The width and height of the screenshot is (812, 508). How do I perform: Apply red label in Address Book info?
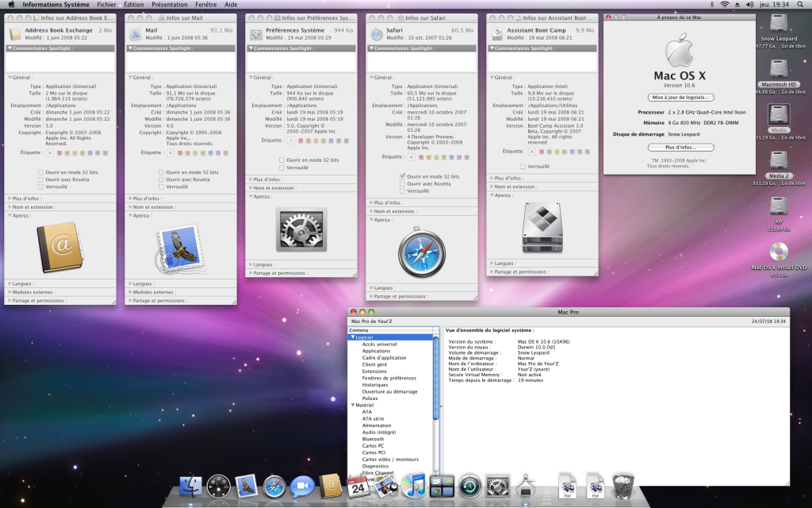click(x=60, y=153)
